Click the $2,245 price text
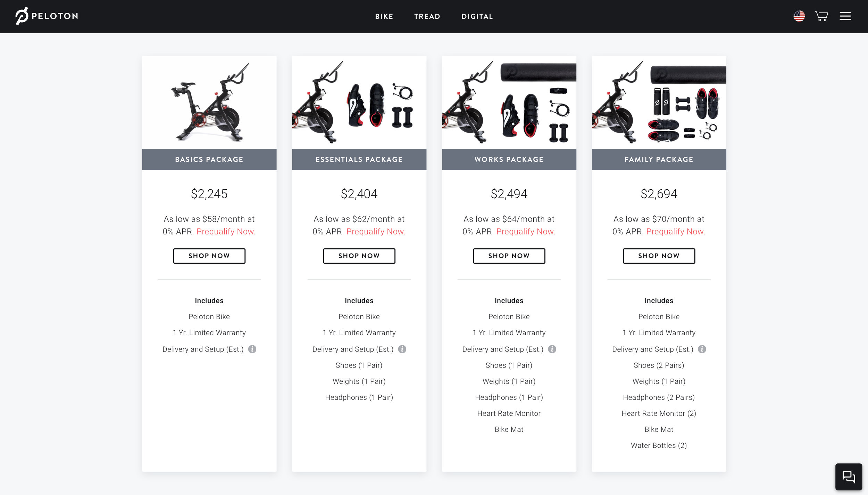 coord(209,194)
